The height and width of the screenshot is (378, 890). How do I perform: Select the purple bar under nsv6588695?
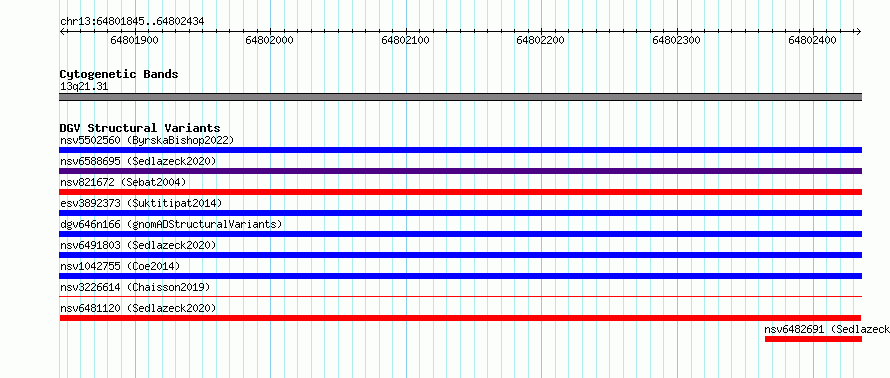[x=460, y=171]
